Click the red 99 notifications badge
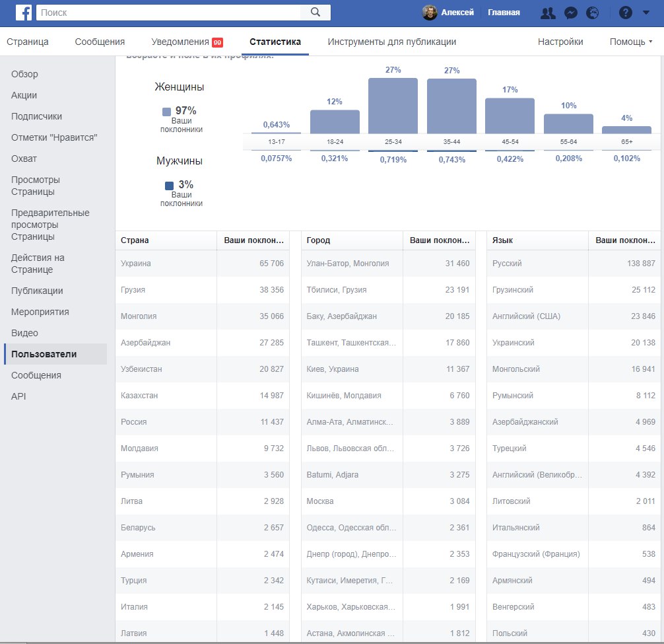Viewport: 664px width, 644px height. coord(217,42)
